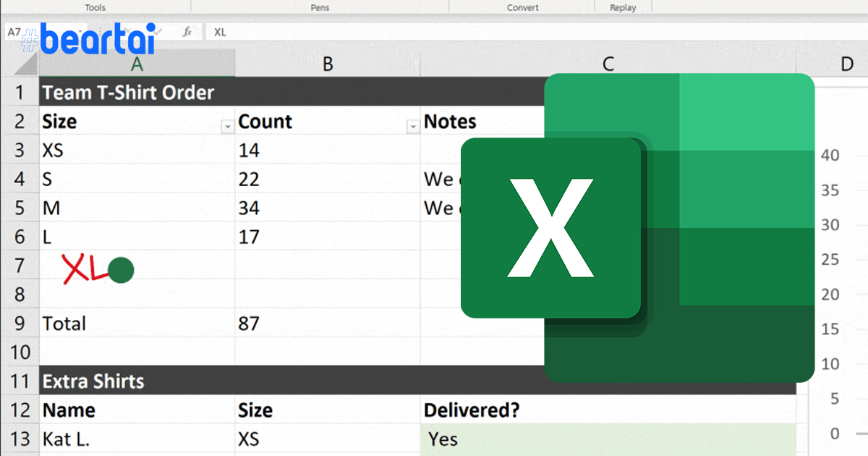Image resolution: width=868 pixels, height=456 pixels.
Task: Click cell A7 with handwritten XL ink
Action: 137,266
